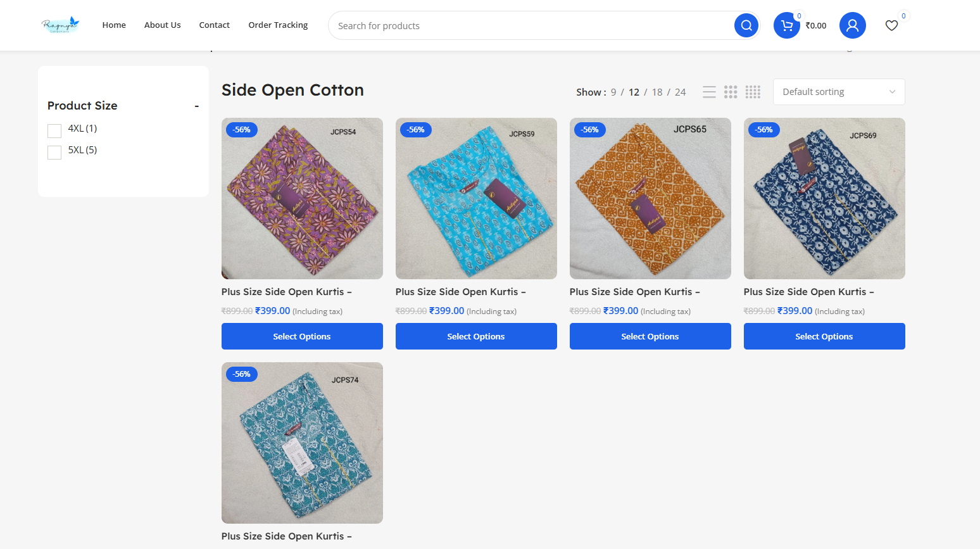The image size is (980, 549).
Task: Open the shopping cart icon
Action: (787, 25)
